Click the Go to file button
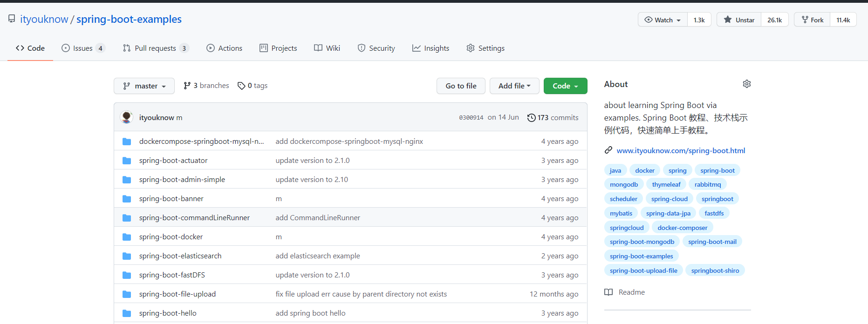Image resolution: width=868 pixels, height=324 pixels. 461,86
